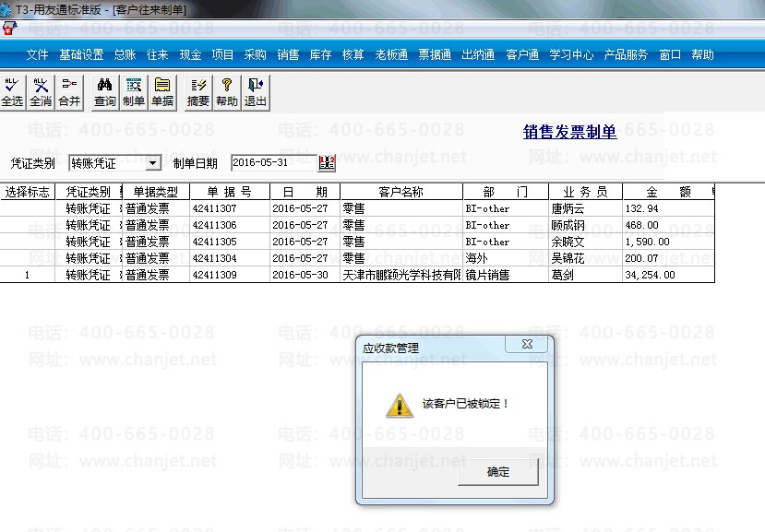
Task: Click the 全消 deselect-all toolbar icon
Action: tap(41, 92)
